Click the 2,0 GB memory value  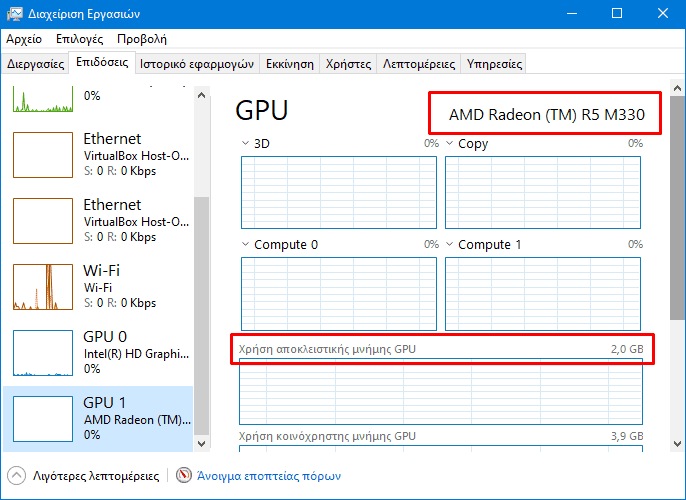[627, 349]
